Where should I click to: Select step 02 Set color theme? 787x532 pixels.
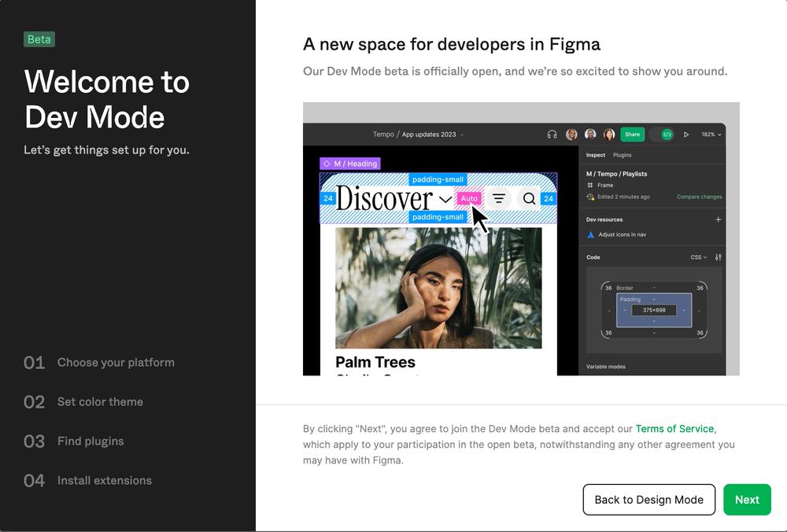(83, 401)
